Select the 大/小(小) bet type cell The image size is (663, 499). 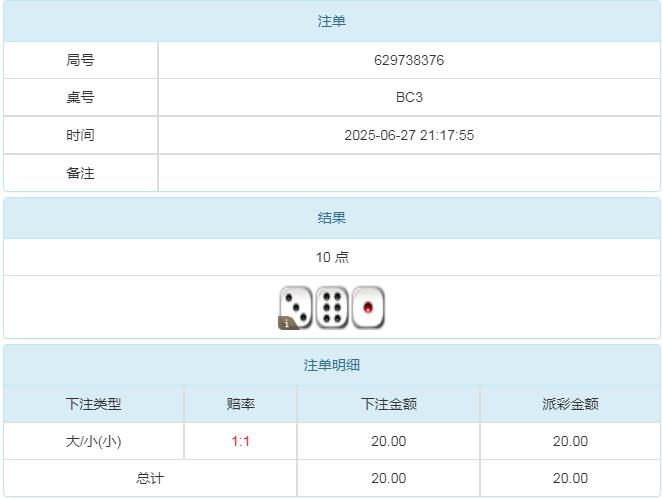(94, 441)
